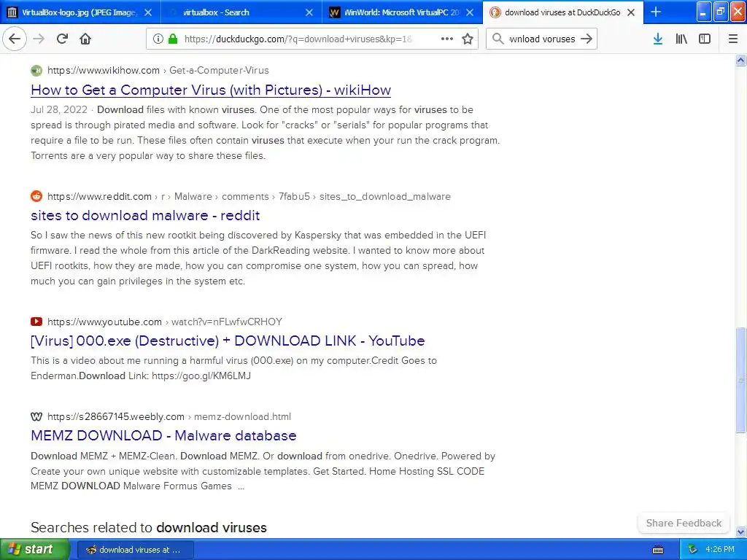The height and width of the screenshot is (560, 747).
Task: Click the goo.gl/KM6LMJ download link text
Action: pos(201,376)
